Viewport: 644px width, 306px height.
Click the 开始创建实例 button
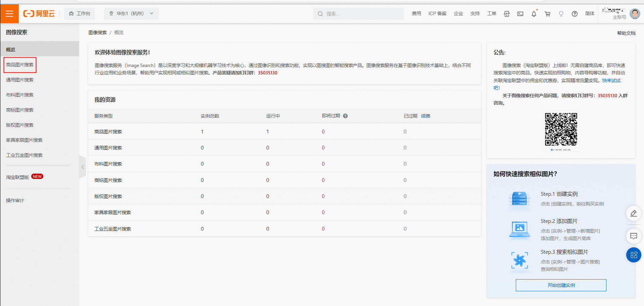click(561, 285)
